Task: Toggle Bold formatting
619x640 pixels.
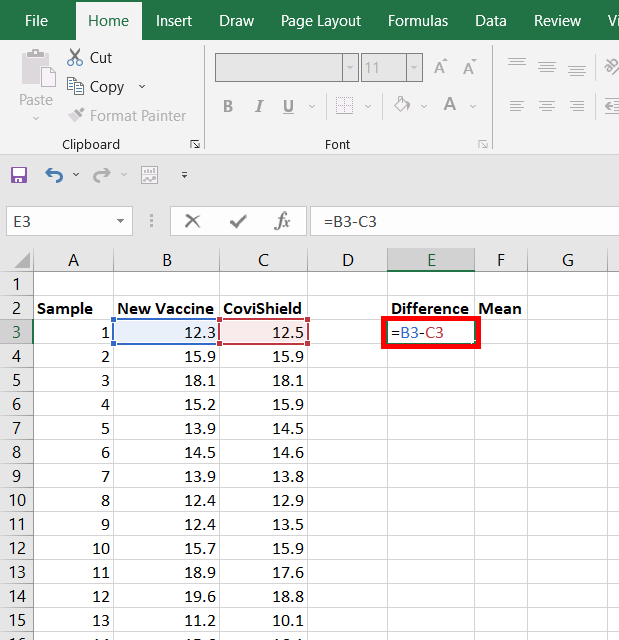Action: click(x=228, y=106)
